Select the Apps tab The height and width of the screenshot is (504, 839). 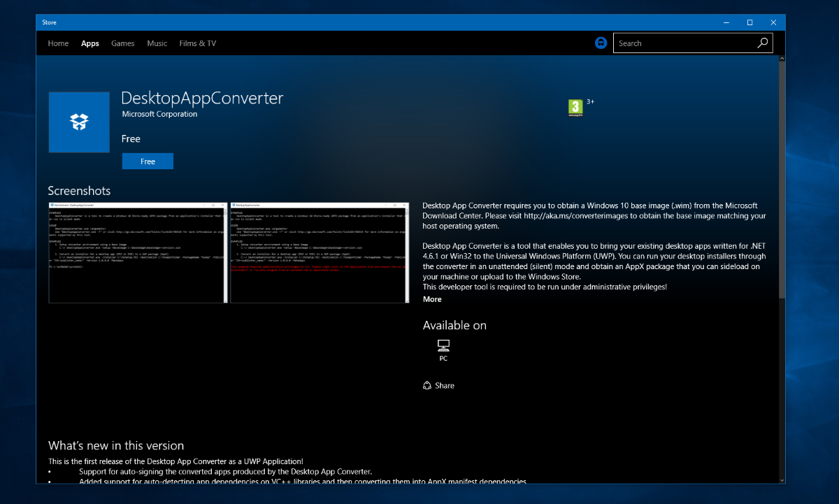coord(90,43)
